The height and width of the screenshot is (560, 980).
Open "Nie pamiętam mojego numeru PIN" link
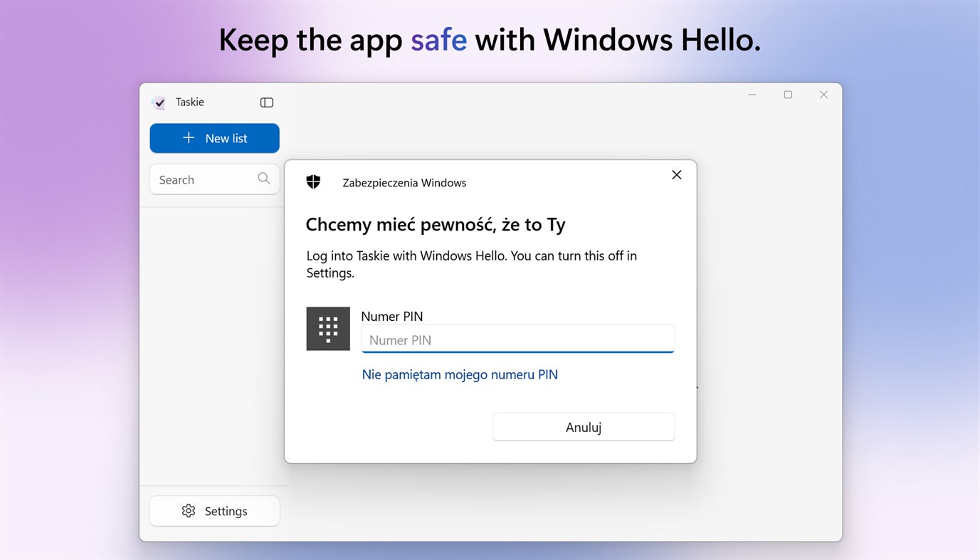click(x=460, y=374)
